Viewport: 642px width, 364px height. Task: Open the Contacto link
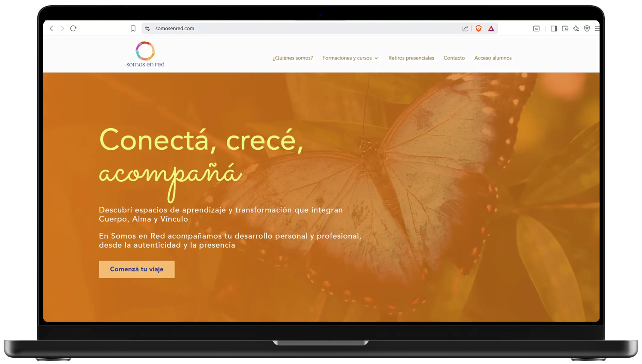454,58
